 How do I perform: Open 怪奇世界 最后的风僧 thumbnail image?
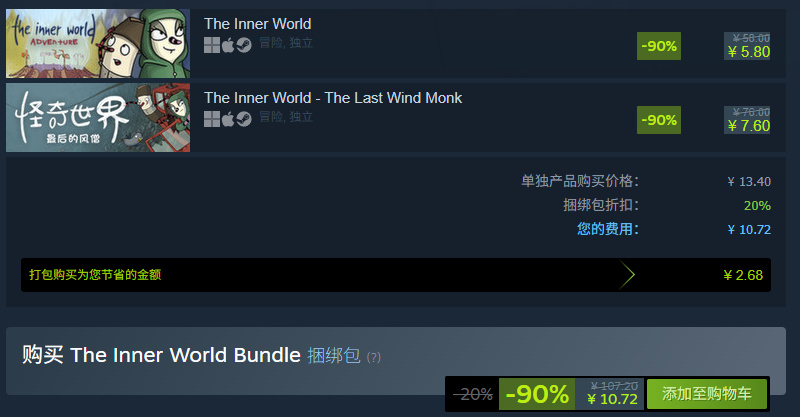coord(98,117)
